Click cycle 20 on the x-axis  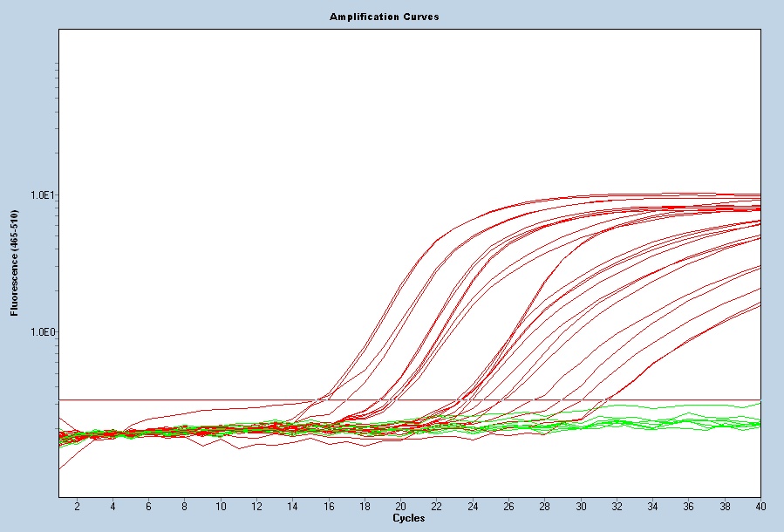click(400, 506)
